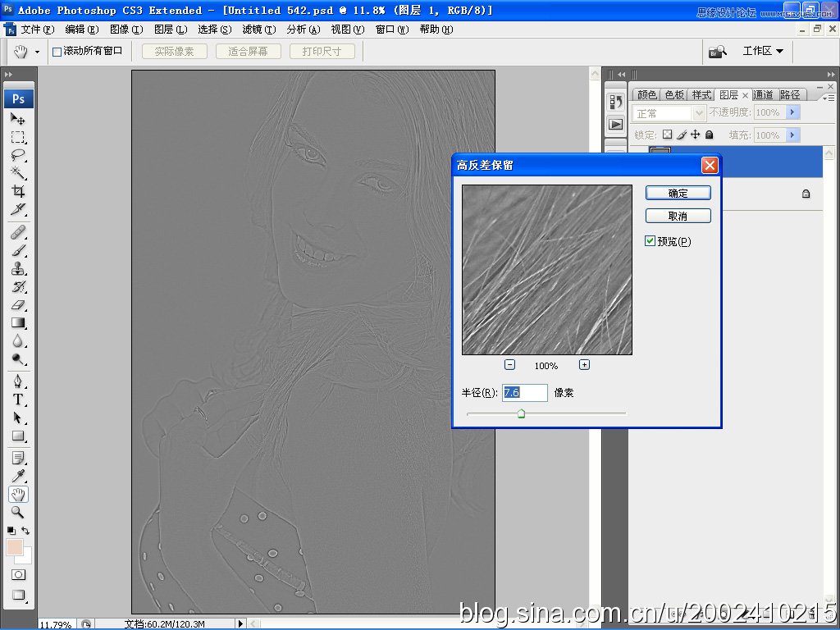Select the Gradient tool

click(18, 323)
